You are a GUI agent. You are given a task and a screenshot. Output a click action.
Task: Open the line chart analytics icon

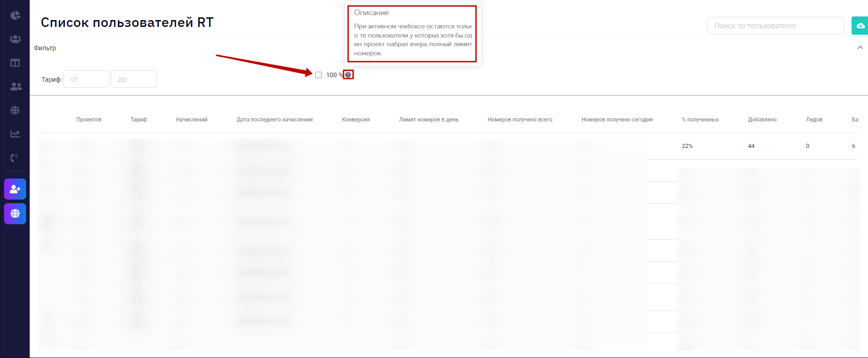pyautogui.click(x=15, y=134)
